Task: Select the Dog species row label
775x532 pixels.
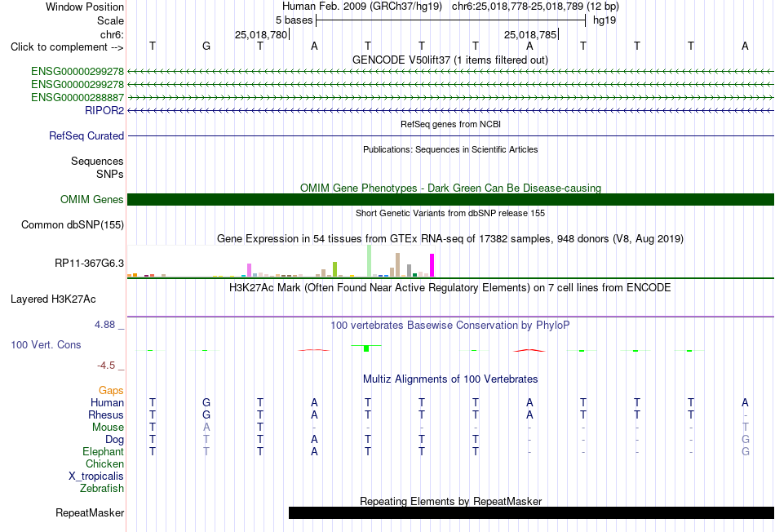Action: [114, 439]
